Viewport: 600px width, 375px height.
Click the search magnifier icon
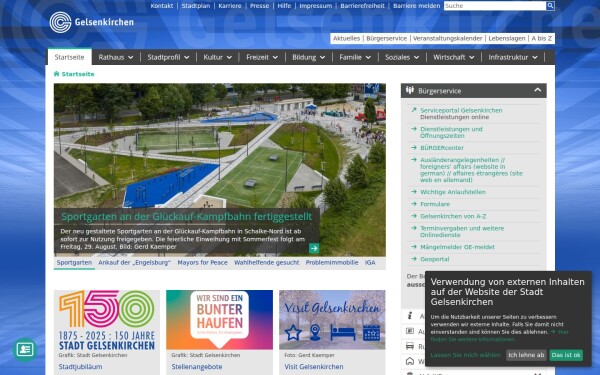click(550, 6)
